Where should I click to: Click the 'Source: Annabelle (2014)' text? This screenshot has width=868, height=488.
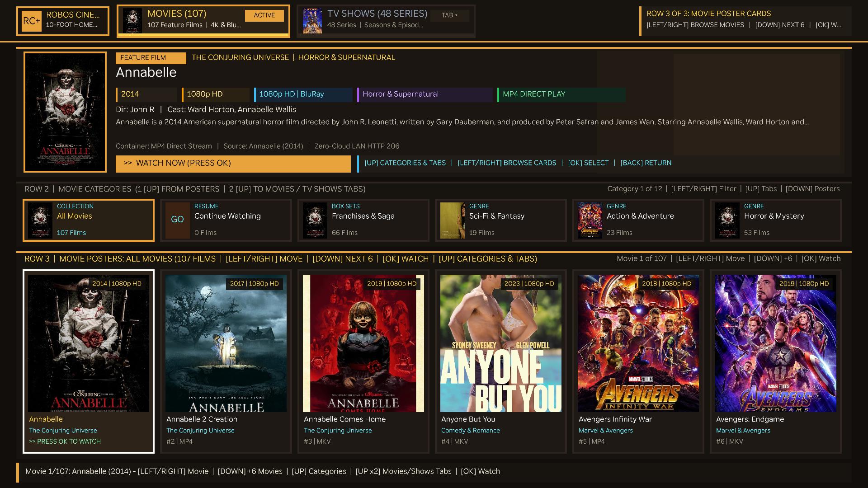pos(263,146)
